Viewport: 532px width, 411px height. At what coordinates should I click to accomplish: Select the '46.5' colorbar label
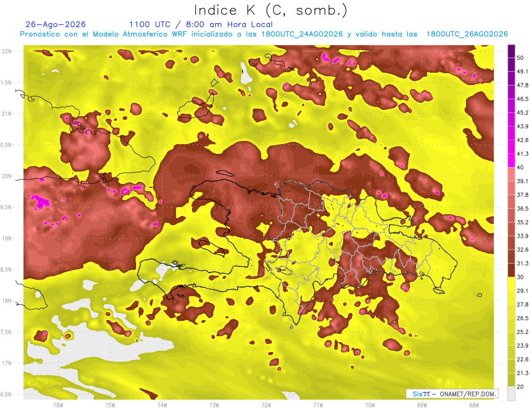(x=523, y=99)
